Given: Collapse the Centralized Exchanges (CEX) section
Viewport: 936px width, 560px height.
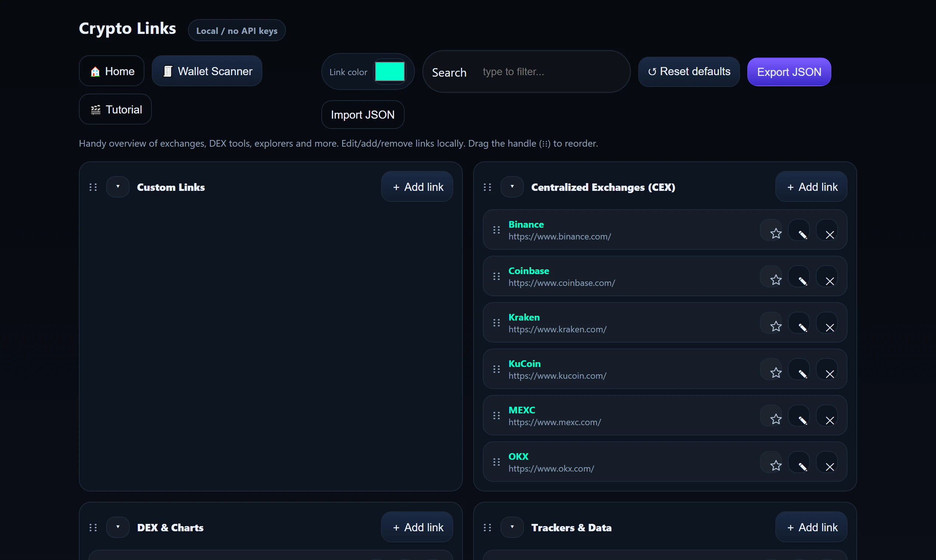Looking at the screenshot, I should (512, 187).
